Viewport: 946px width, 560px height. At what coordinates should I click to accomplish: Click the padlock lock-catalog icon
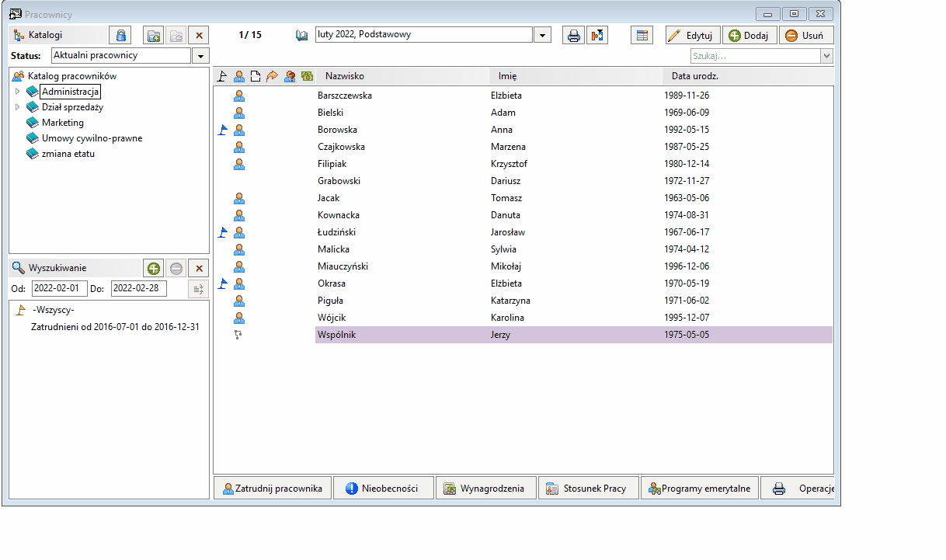(120, 35)
